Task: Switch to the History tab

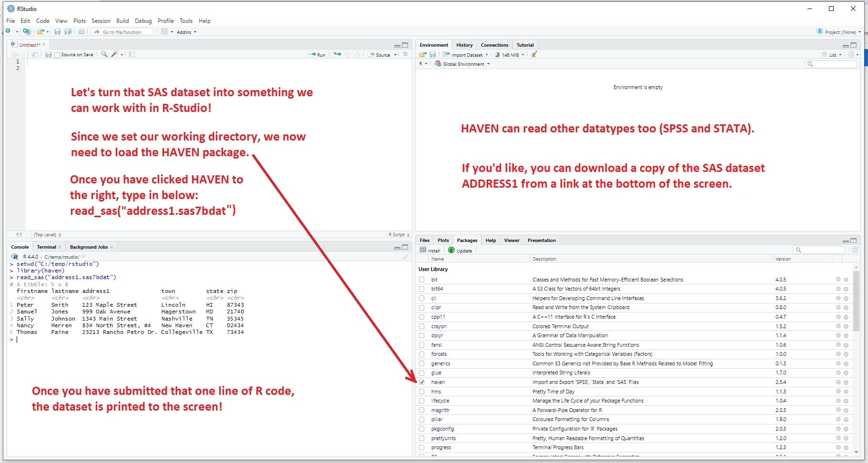Action: coord(464,45)
